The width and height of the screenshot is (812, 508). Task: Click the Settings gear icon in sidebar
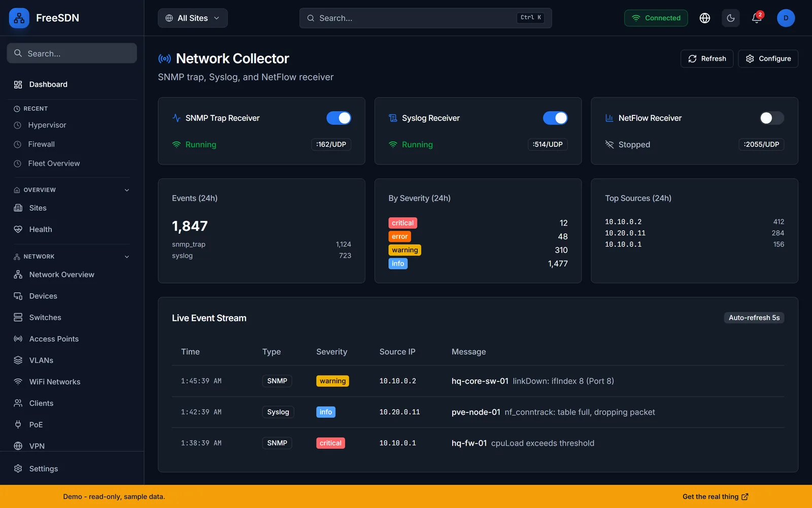point(18,468)
